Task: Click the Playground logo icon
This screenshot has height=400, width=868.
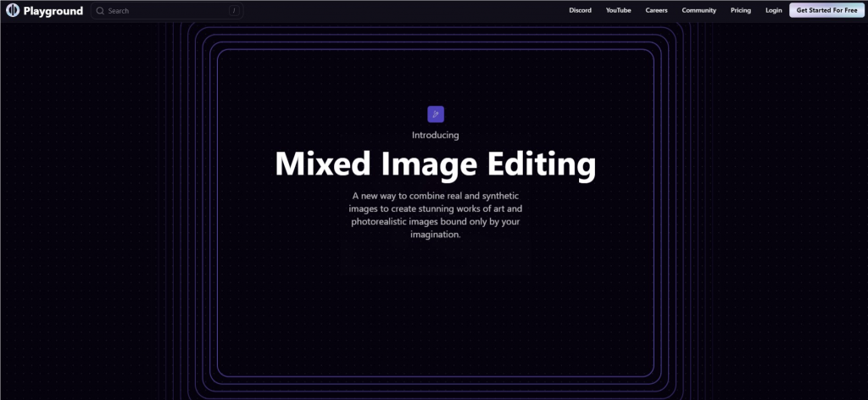Action: (13, 10)
